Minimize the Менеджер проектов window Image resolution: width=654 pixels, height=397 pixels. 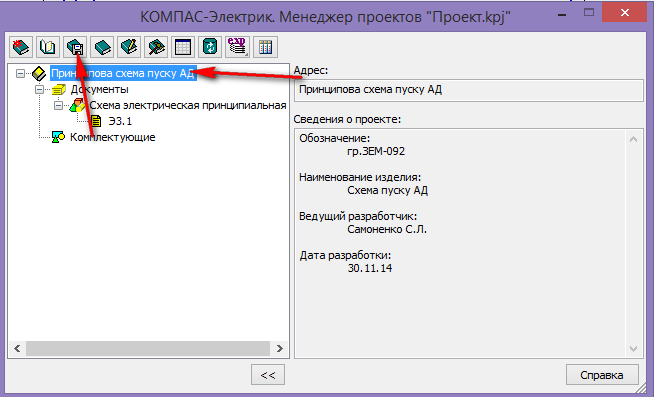pos(562,14)
